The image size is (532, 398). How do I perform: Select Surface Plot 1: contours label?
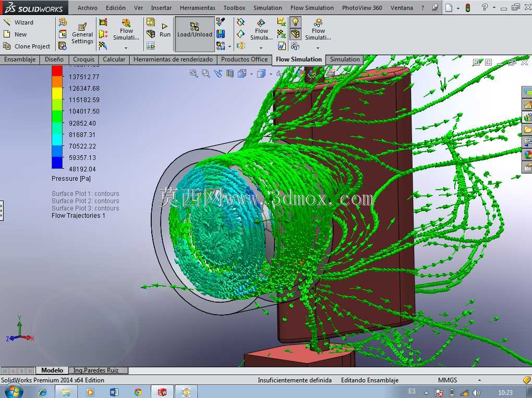click(x=86, y=194)
